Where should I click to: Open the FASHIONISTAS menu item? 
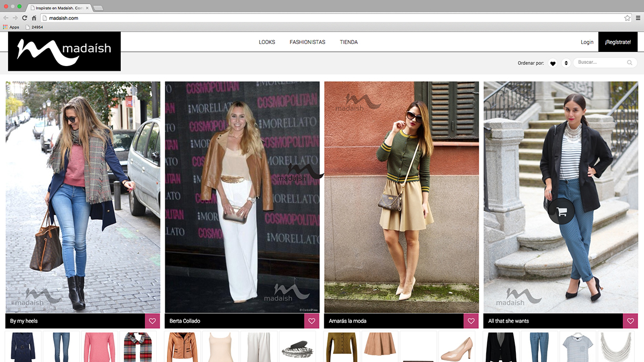click(x=308, y=42)
